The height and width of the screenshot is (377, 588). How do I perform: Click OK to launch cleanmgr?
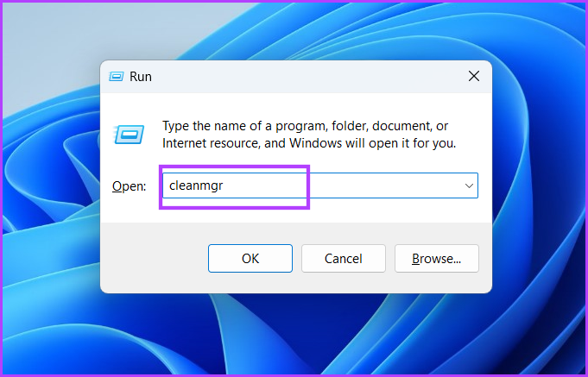250,259
